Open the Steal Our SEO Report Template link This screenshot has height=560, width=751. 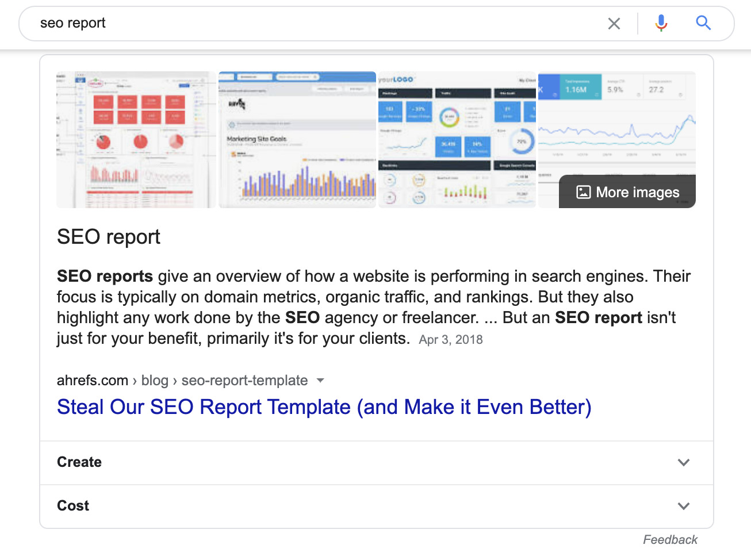pyautogui.click(x=324, y=407)
